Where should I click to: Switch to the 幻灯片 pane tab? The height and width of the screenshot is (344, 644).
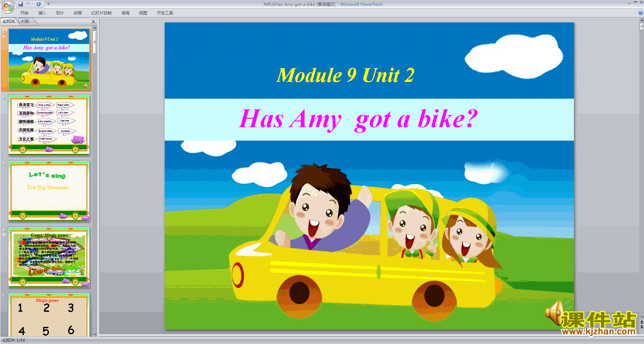pos(9,21)
